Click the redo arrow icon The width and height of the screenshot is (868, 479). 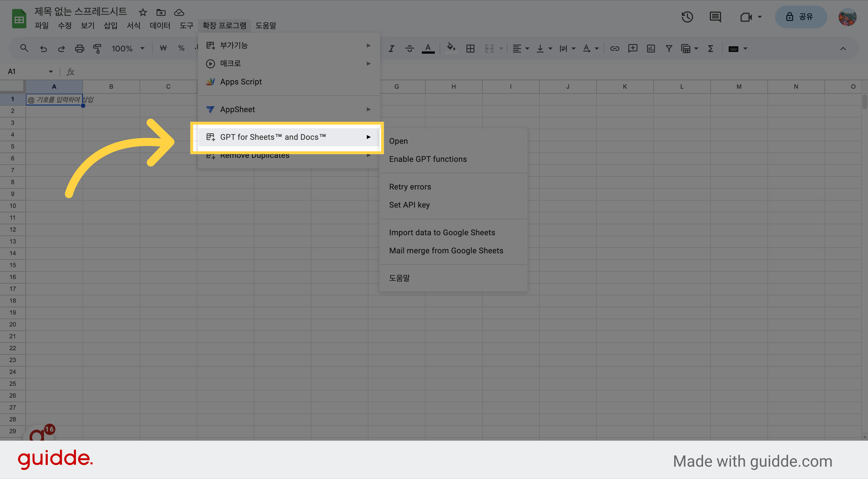(61, 49)
